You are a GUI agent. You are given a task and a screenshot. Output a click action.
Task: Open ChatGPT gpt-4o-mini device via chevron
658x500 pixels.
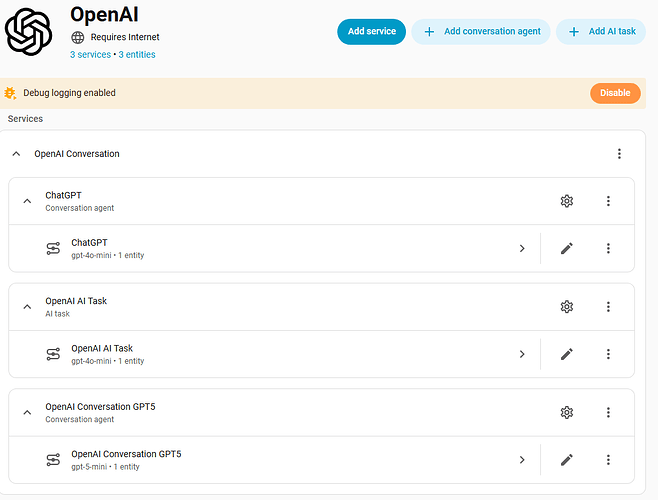(522, 249)
